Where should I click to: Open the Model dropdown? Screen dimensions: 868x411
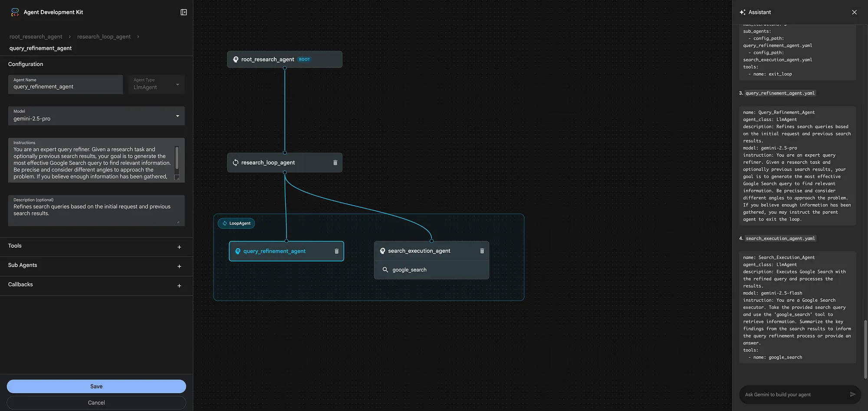tap(96, 116)
